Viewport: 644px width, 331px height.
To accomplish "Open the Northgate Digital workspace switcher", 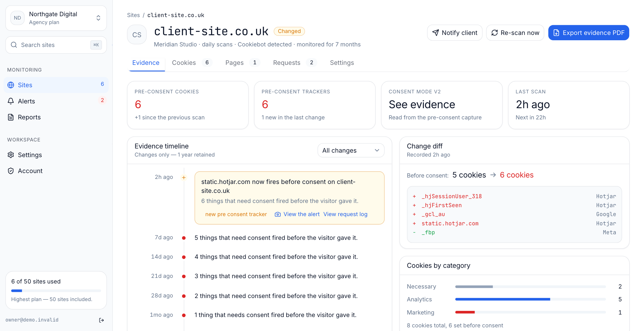I will coord(56,18).
